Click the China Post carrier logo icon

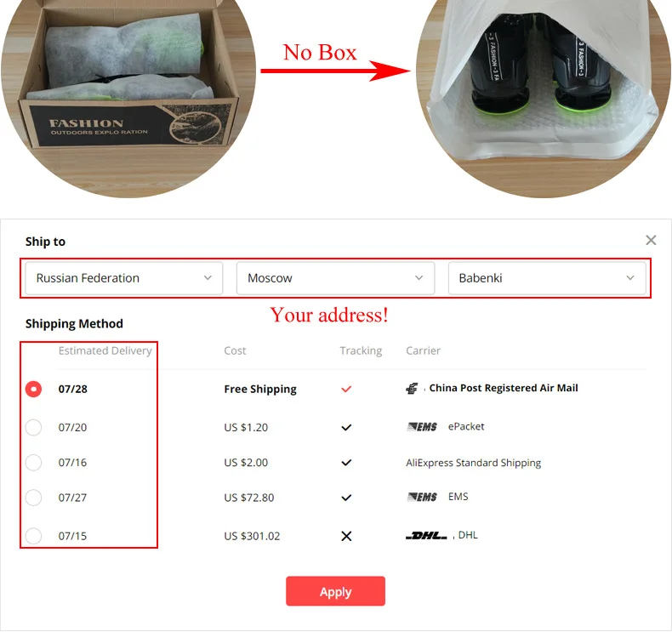point(412,389)
